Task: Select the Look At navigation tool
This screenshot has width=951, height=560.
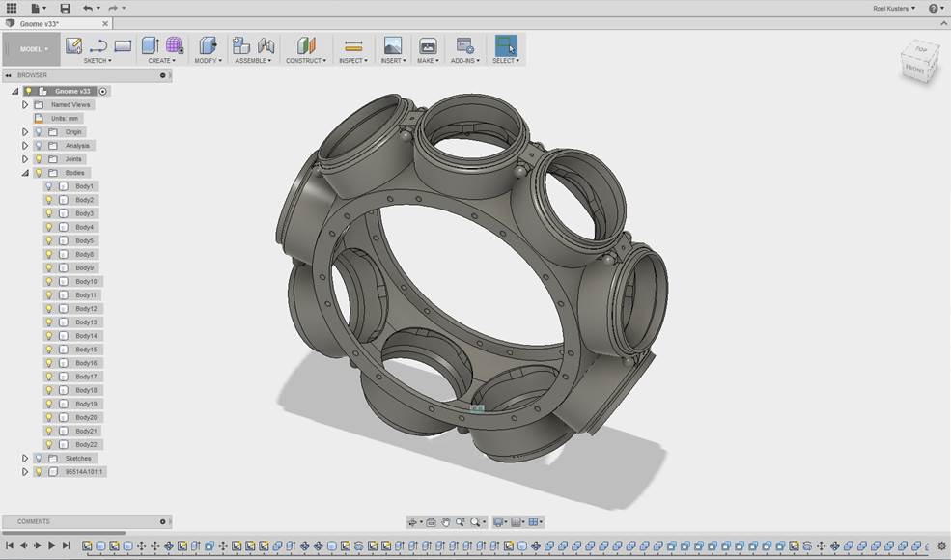Action: click(x=431, y=522)
